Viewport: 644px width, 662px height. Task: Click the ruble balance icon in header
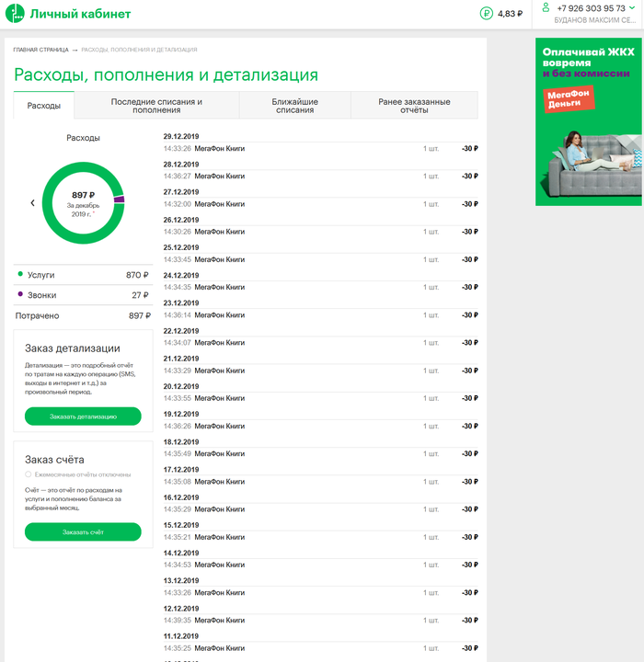tap(487, 13)
